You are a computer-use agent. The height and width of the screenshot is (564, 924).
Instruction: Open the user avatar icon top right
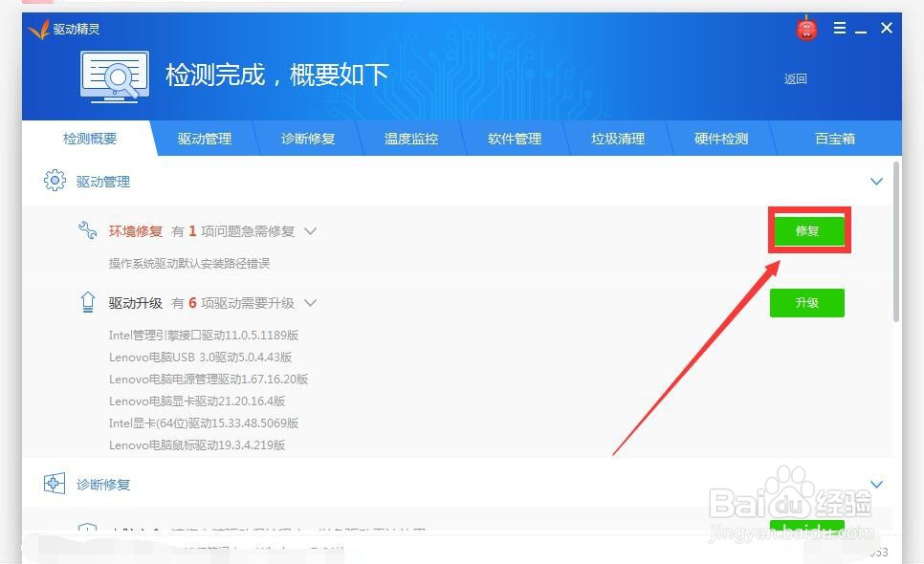point(806,28)
